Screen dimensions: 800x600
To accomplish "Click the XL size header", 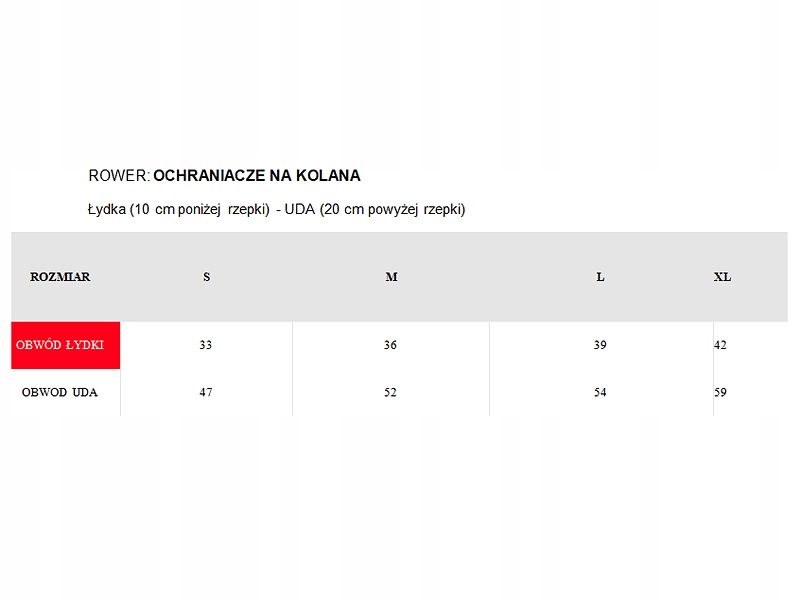I will point(722,277).
